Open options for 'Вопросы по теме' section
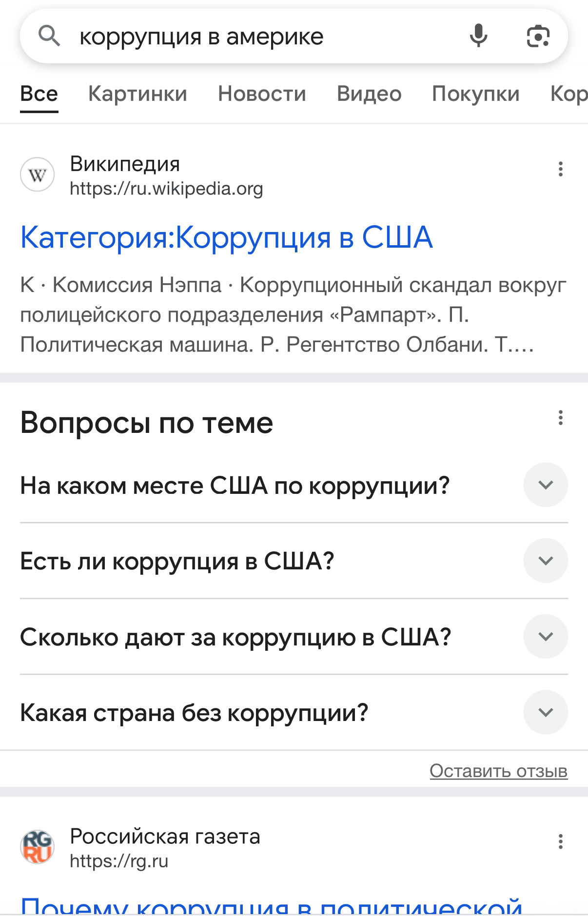Viewport: 588px width, 916px height. tap(560, 418)
